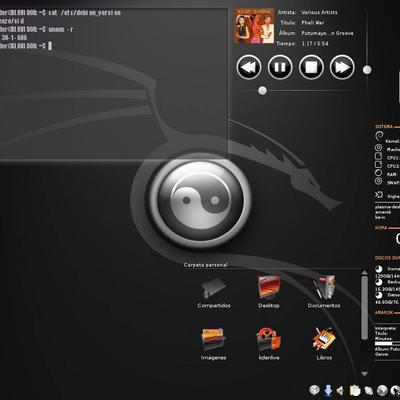Click the "cat /etc/debian_version" terminal line

coord(84,13)
